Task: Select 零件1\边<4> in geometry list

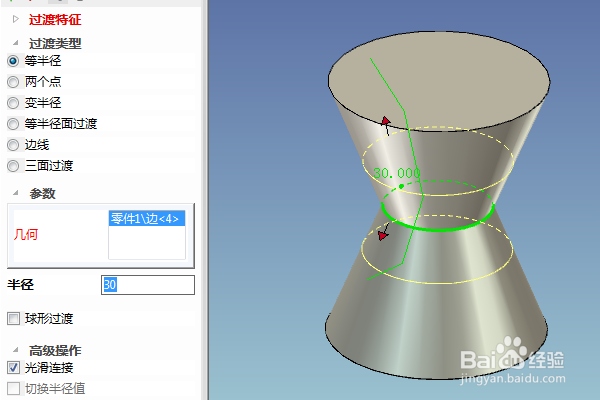Action: pyautogui.click(x=147, y=219)
